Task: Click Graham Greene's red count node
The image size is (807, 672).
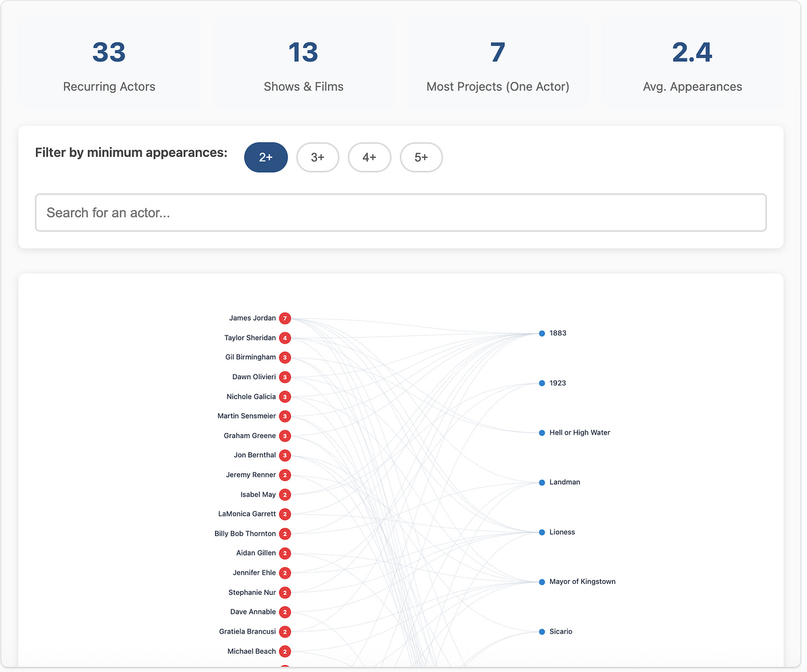Action: click(285, 436)
